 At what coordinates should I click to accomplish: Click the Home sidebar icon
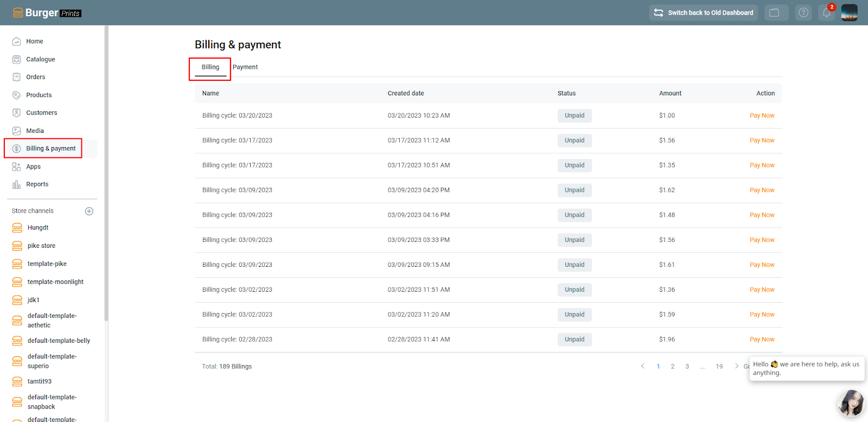pos(17,41)
